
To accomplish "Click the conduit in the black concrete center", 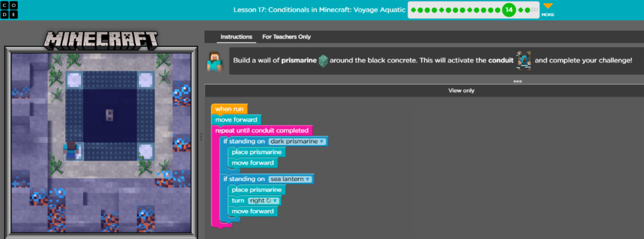I will [109, 114].
